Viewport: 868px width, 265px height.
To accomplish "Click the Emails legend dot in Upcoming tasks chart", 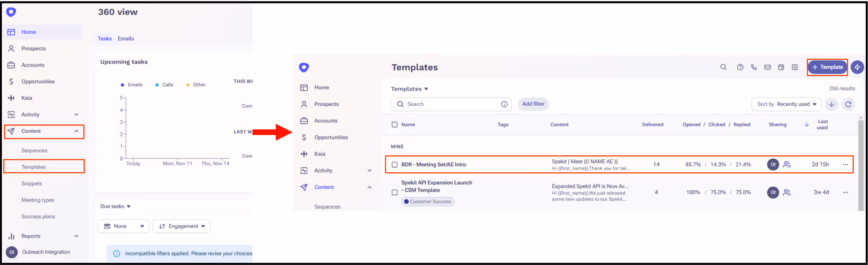I will coord(122,85).
